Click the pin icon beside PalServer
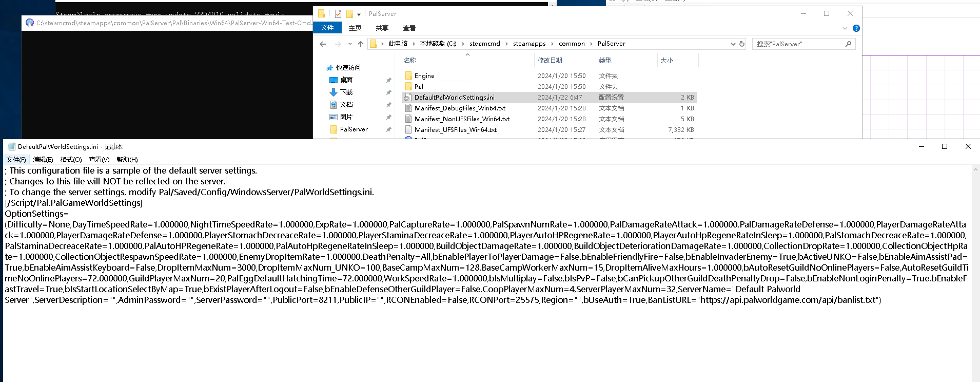This screenshot has width=980, height=382. (x=388, y=129)
